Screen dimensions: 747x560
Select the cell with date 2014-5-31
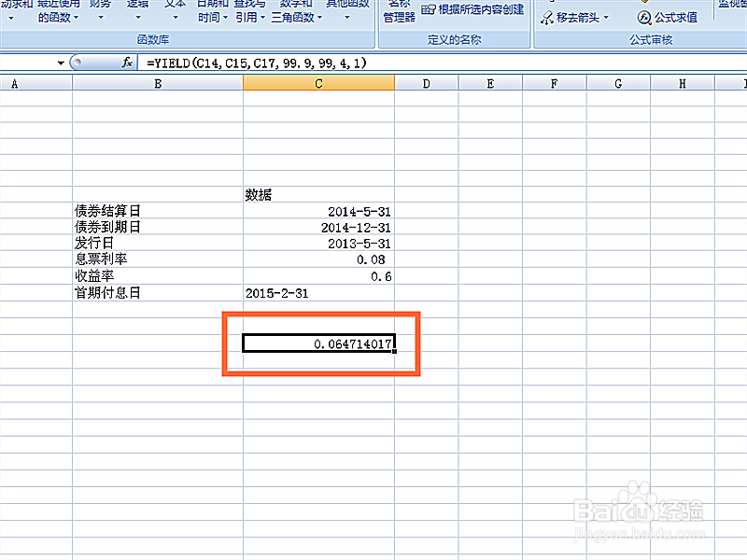[318, 211]
